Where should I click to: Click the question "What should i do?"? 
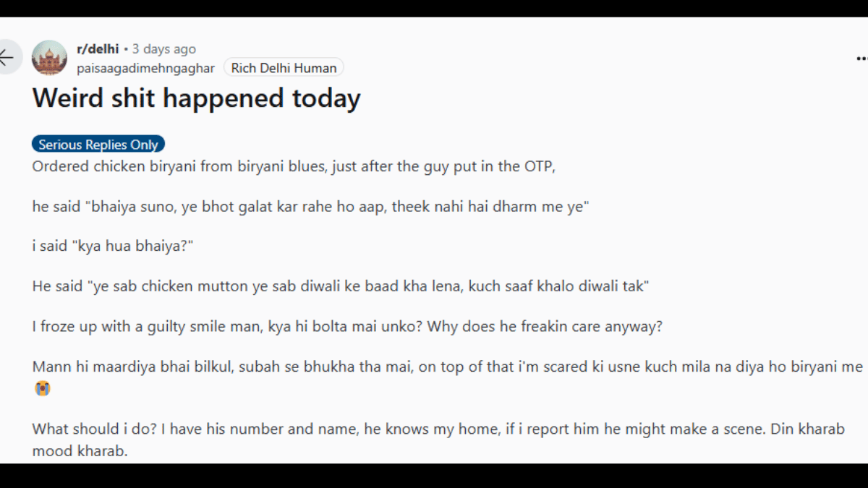[x=94, y=429]
